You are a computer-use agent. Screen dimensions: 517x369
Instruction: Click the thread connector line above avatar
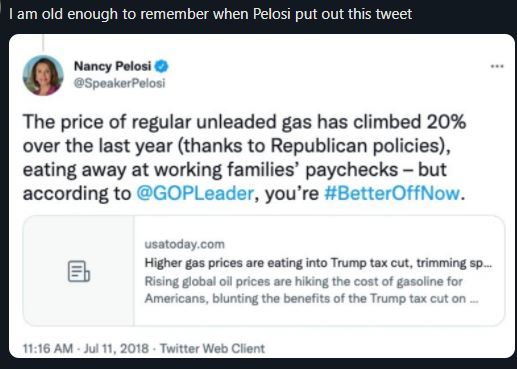click(43, 43)
